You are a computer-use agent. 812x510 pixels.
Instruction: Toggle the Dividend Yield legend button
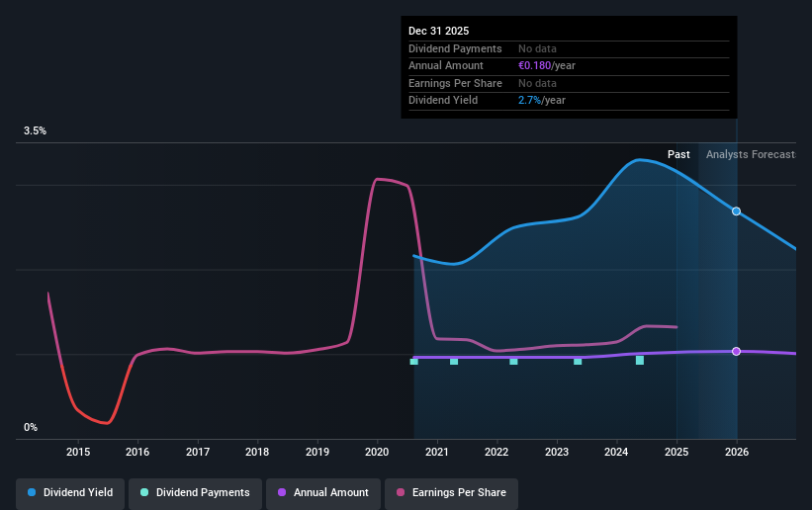(70, 492)
